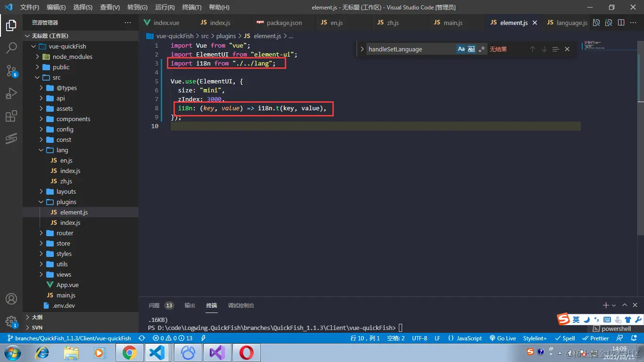Click the Windows Start button
644x362 pixels.
(12, 353)
